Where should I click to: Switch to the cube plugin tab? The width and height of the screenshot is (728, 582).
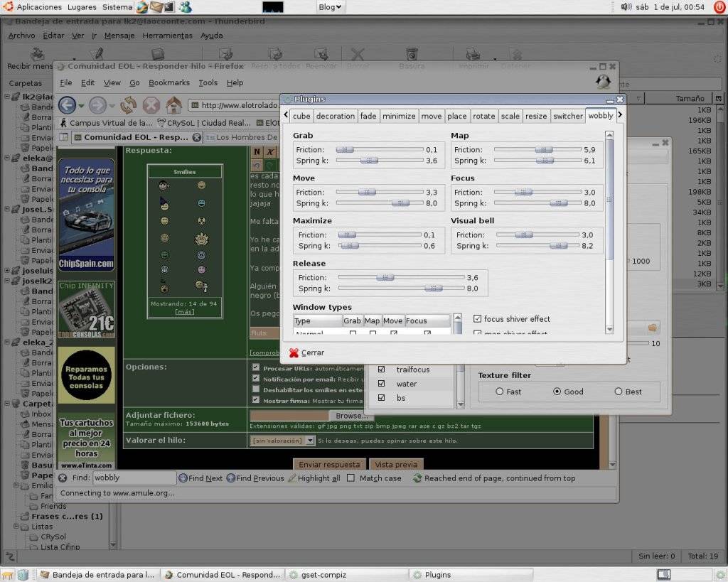point(301,116)
